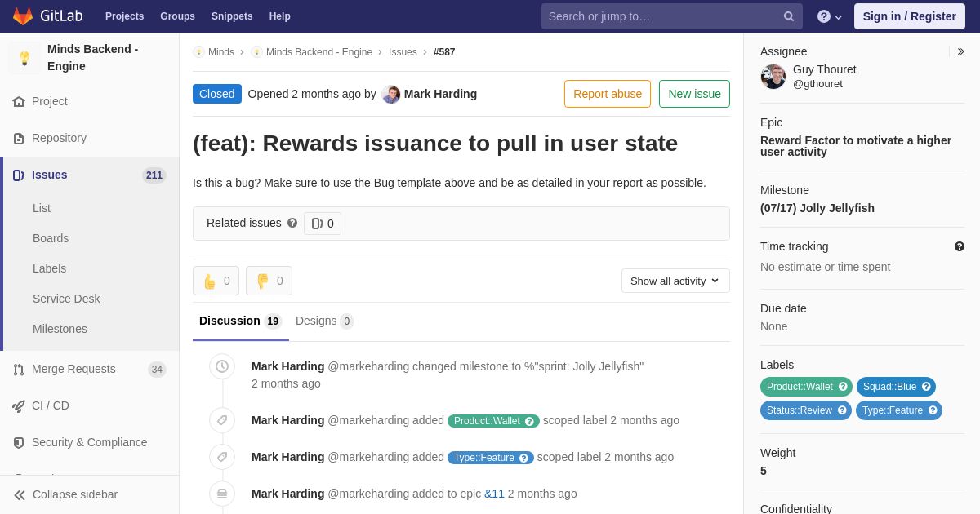Screen dimensions: 980x514
Task: Click into the Search or jump to field
Action: click(671, 16)
